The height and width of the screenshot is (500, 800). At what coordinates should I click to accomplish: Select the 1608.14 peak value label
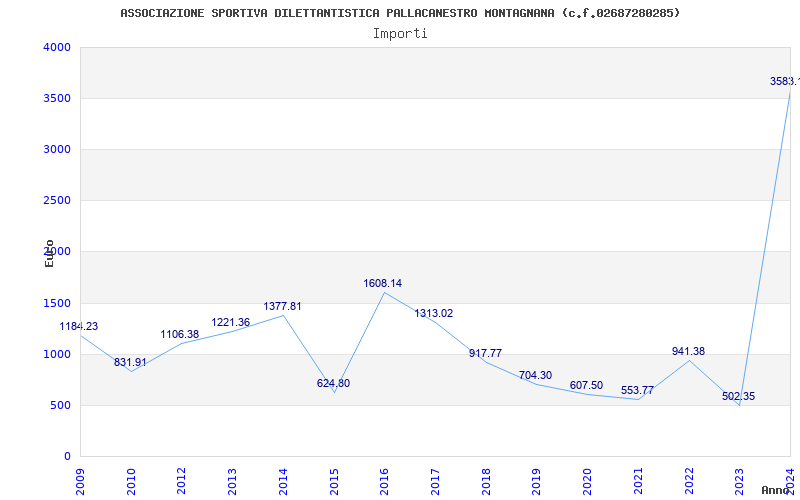pyautogui.click(x=383, y=283)
